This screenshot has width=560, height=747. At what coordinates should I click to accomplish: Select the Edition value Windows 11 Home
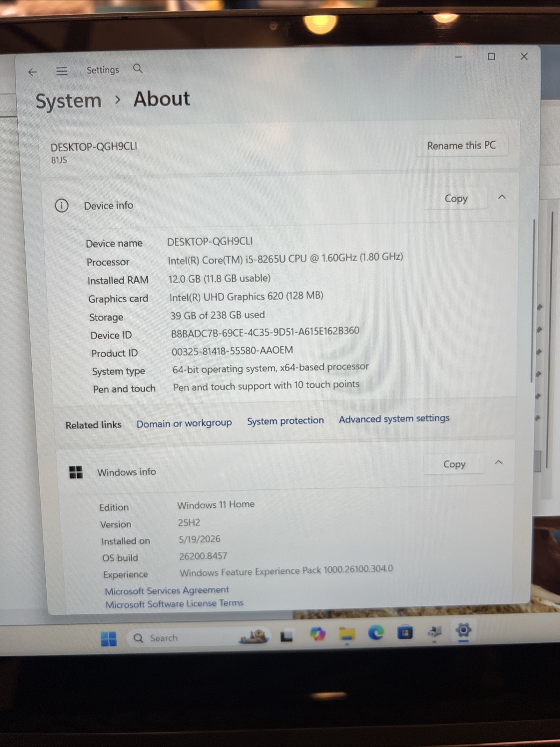pos(216,505)
